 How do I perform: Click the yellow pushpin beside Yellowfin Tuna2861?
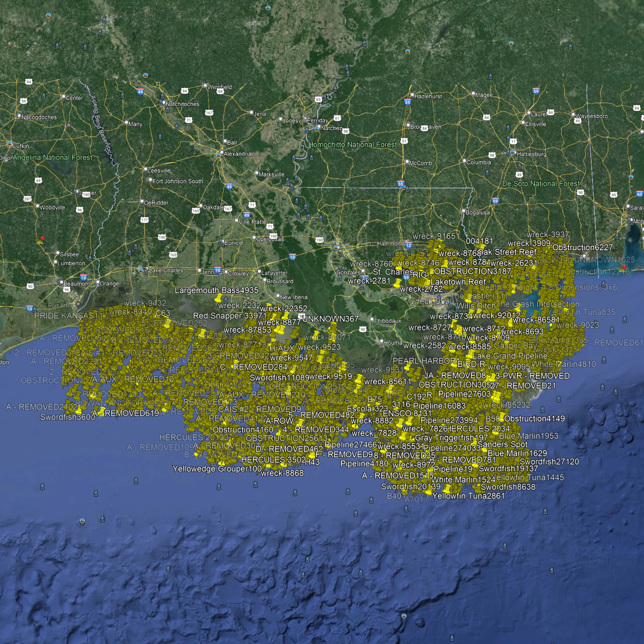pos(447,489)
